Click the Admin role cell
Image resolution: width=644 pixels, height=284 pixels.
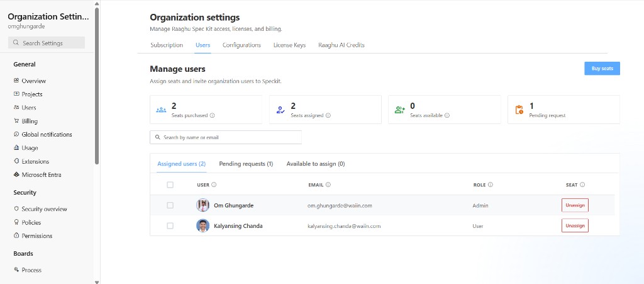[x=480, y=205]
